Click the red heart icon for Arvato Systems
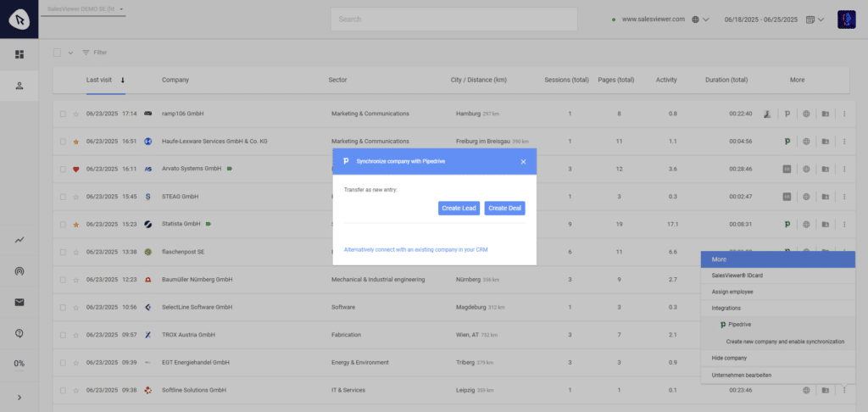This screenshot has height=412, width=868. click(75, 170)
